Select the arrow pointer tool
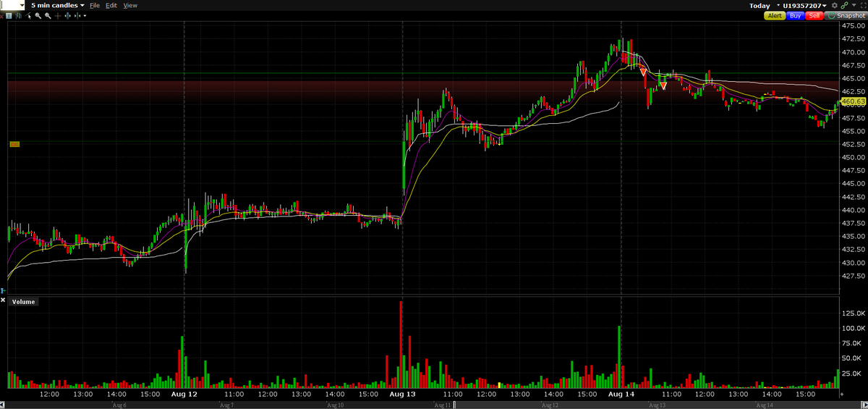This screenshot has width=868, height=409. point(28,16)
